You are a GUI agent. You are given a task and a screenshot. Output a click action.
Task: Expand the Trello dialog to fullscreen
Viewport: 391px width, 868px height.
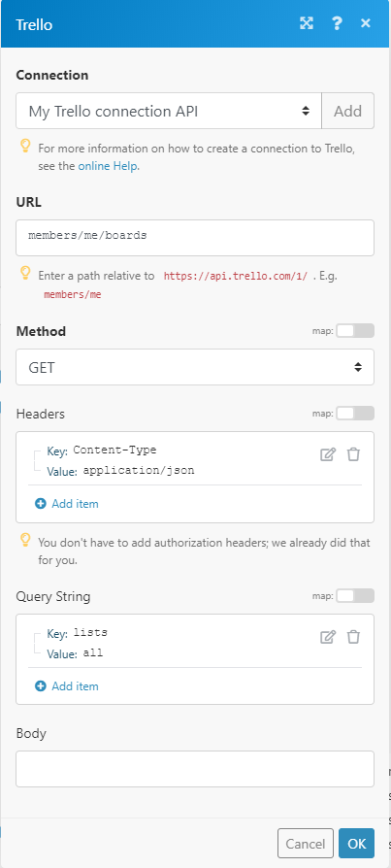(307, 23)
